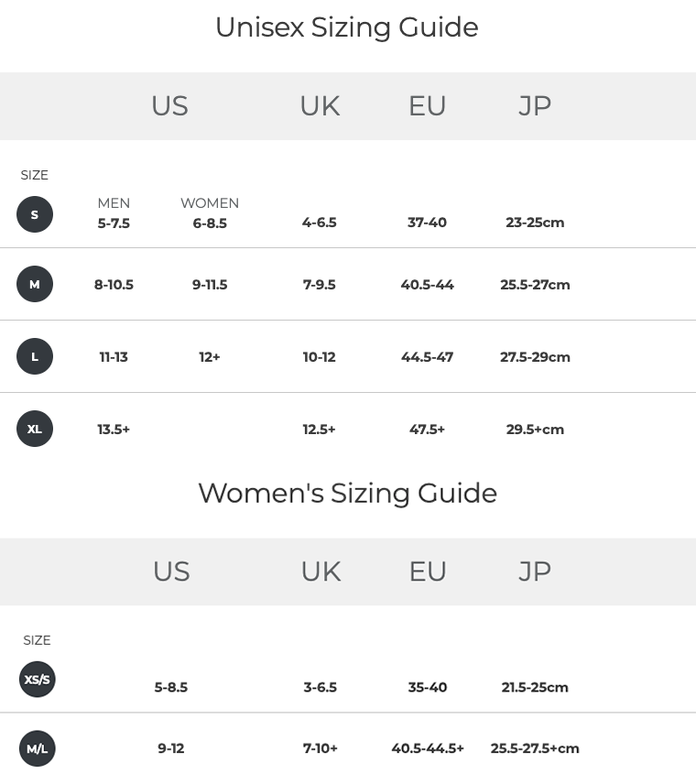
Task: Click the WOMEN 6-8.5 size value
Action: 210,223
